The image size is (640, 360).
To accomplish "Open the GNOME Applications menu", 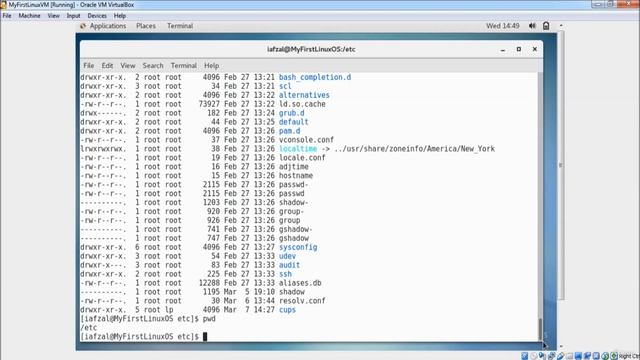I will tap(108, 26).
